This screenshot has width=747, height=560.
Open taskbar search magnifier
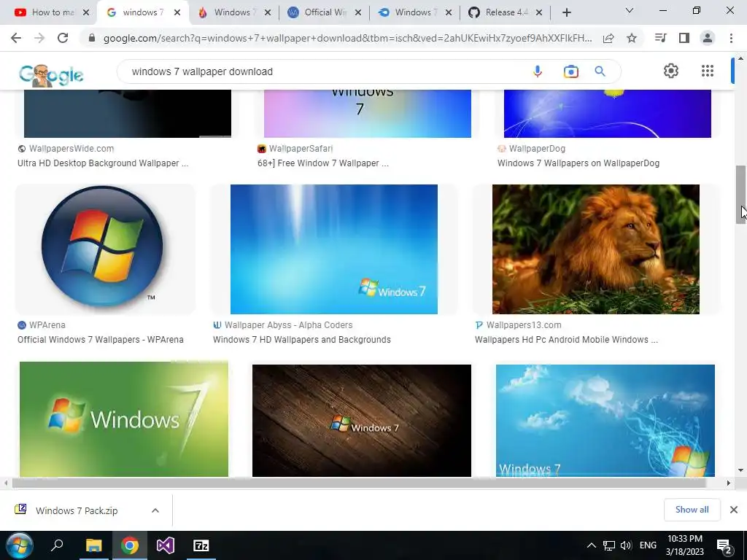click(x=57, y=545)
